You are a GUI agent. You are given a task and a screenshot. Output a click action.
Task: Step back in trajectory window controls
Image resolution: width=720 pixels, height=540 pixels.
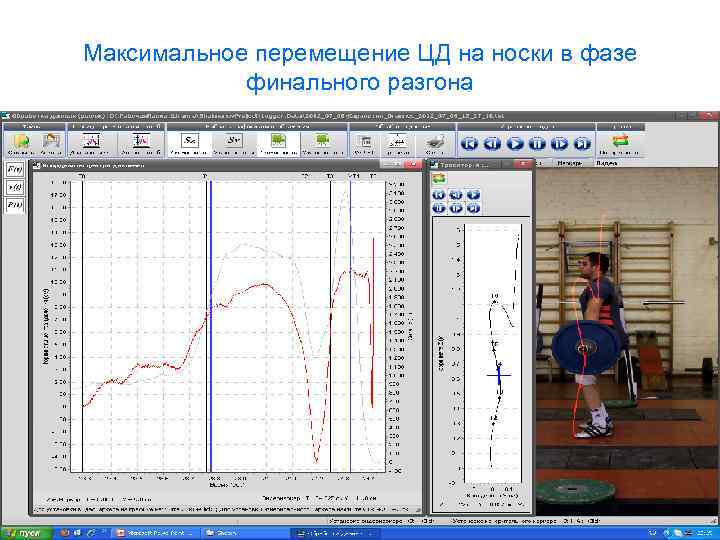(x=456, y=195)
